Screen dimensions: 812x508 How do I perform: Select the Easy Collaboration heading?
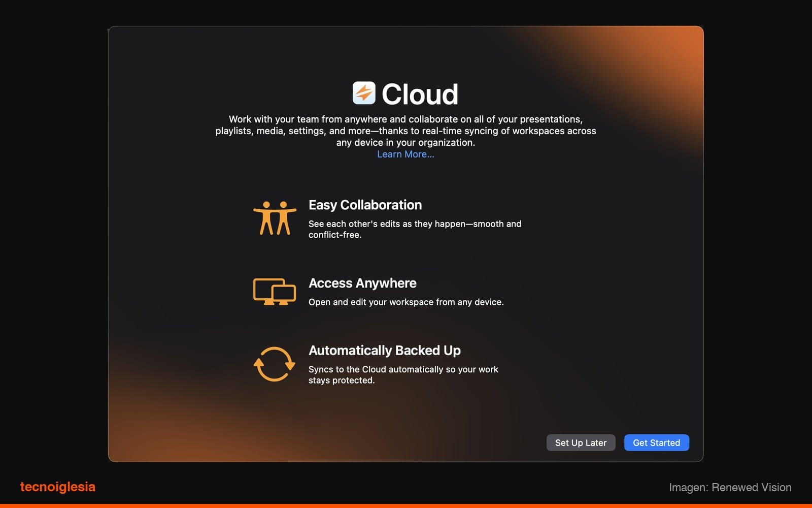coord(365,205)
